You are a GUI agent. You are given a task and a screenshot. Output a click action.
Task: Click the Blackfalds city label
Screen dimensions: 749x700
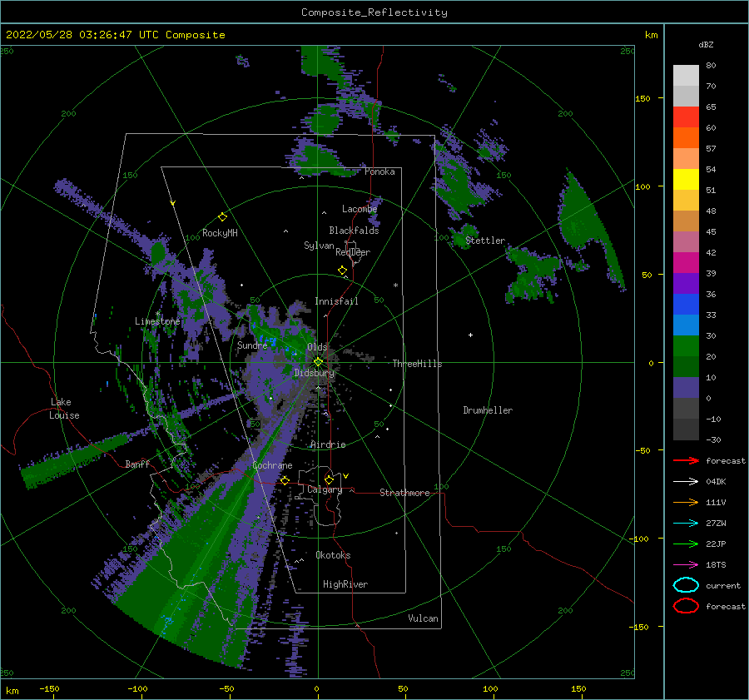[354, 231]
